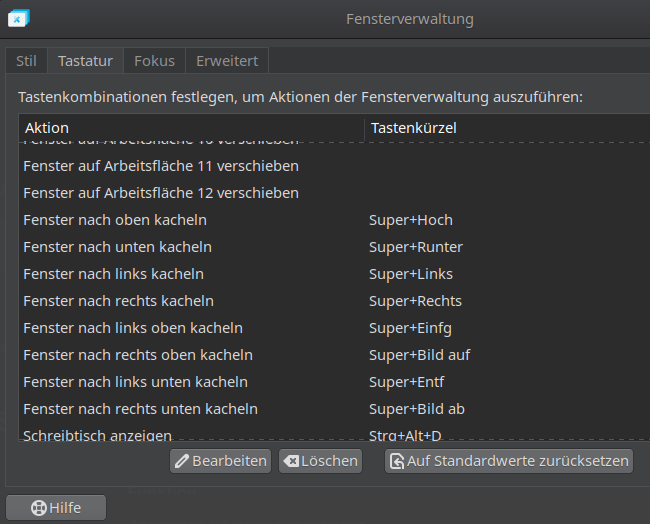Reset shortcuts with Auf Standardwerte zurücksetzen

tap(509, 461)
